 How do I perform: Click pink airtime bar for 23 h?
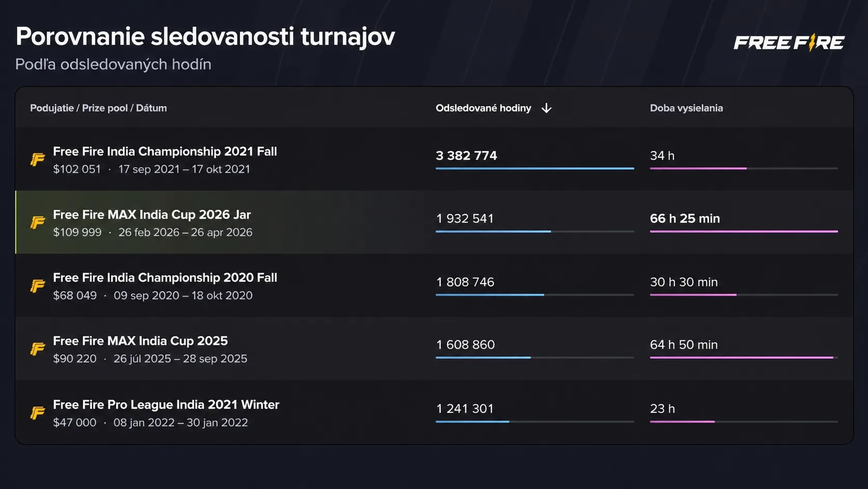(682, 421)
